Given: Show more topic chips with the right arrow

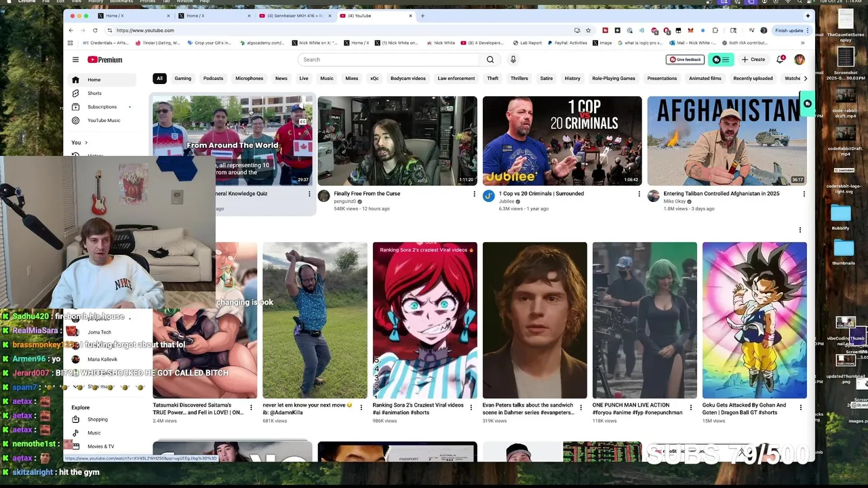Looking at the screenshot, I should 805,79.
